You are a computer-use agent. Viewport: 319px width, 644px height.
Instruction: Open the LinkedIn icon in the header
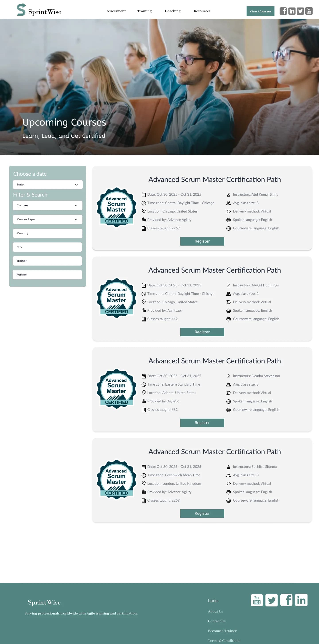coord(292,11)
